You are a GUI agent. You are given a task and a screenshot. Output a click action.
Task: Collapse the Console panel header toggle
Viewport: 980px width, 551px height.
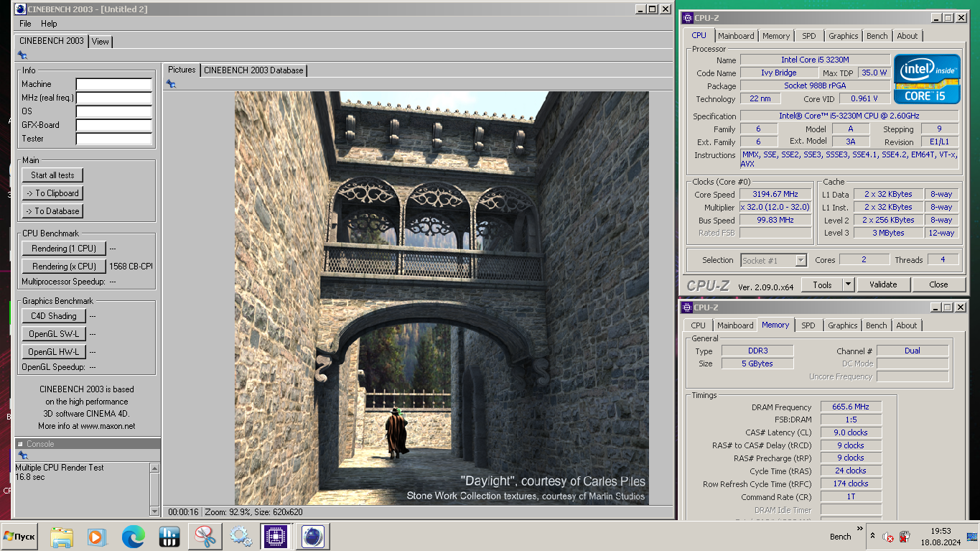coord(20,444)
